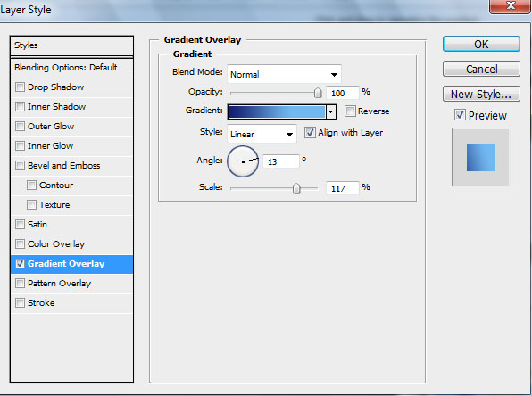Click the OK button
The width and height of the screenshot is (532, 396).
(x=481, y=44)
